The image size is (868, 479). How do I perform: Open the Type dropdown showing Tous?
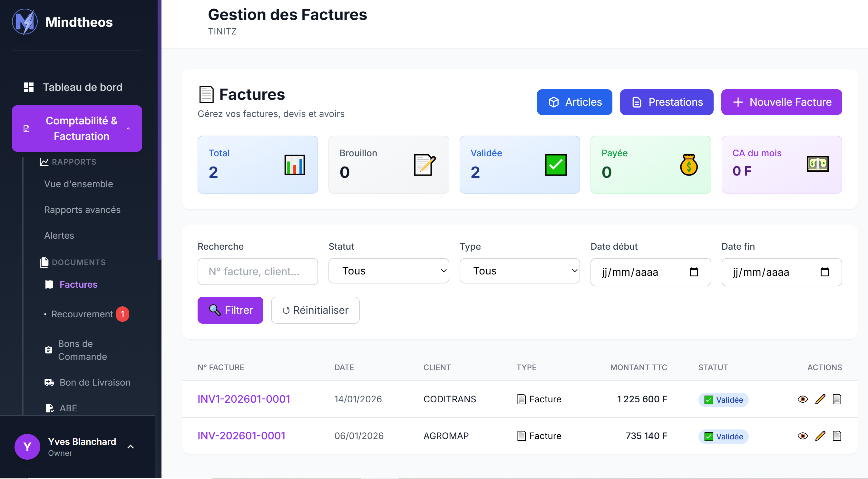519,271
